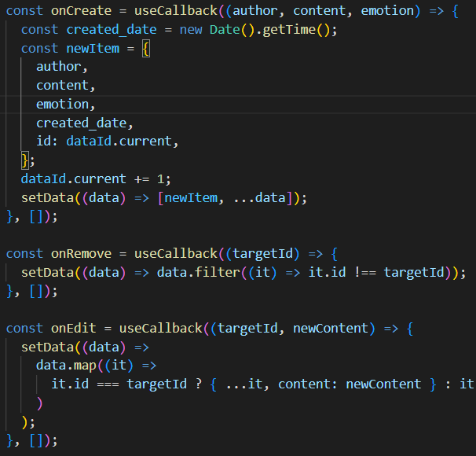This screenshot has height=456, width=476.
Task: Click the onEdit function name
Action: tap(74, 329)
